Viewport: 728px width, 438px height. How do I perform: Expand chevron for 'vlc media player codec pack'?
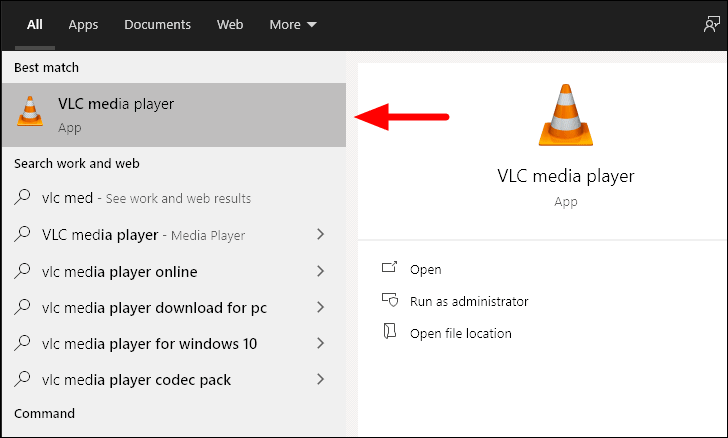(x=320, y=379)
